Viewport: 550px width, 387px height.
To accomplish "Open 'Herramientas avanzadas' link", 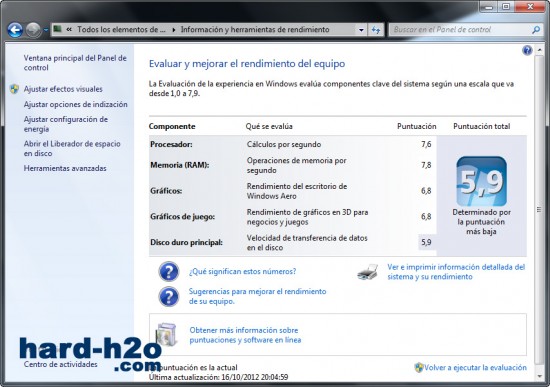I will click(x=65, y=168).
